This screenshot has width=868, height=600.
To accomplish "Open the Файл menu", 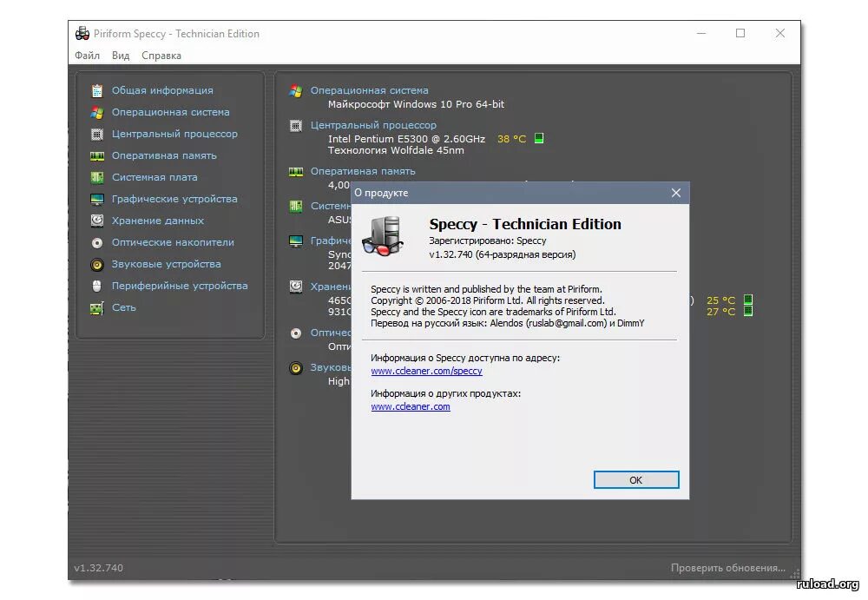I will [88, 56].
